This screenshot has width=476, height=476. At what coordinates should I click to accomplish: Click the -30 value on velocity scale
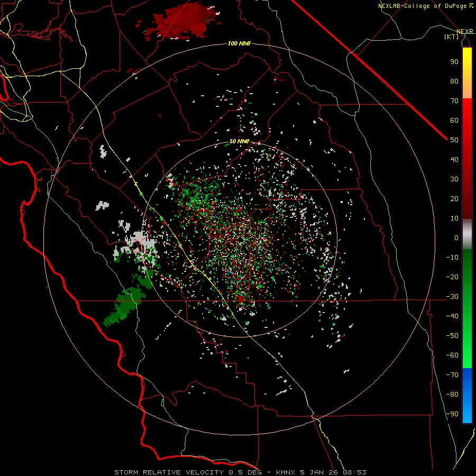(452, 297)
